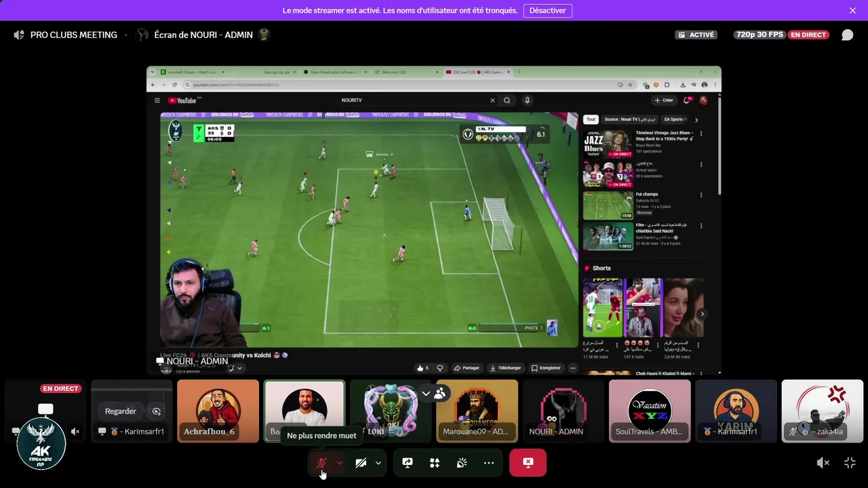The image size is (868, 488).
Task: Click the Télécharger button under video
Action: pyautogui.click(x=505, y=368)
